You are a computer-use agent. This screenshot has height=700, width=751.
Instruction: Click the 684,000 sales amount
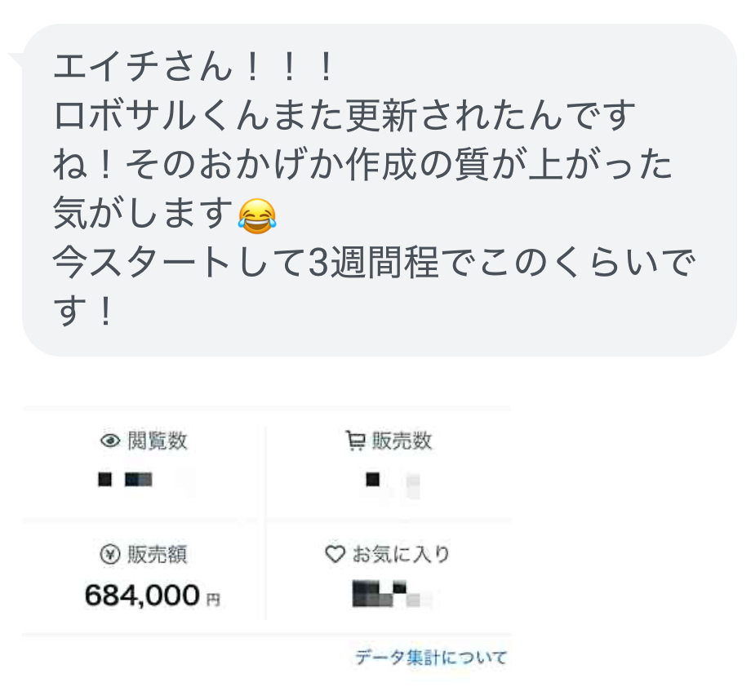tap(142, 596)
